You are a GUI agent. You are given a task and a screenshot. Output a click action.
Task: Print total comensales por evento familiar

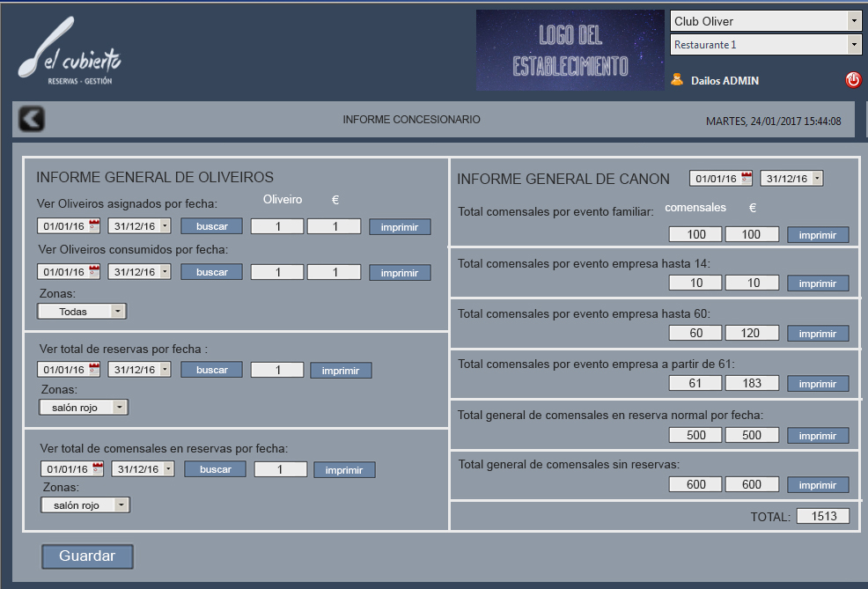(818, 235)
